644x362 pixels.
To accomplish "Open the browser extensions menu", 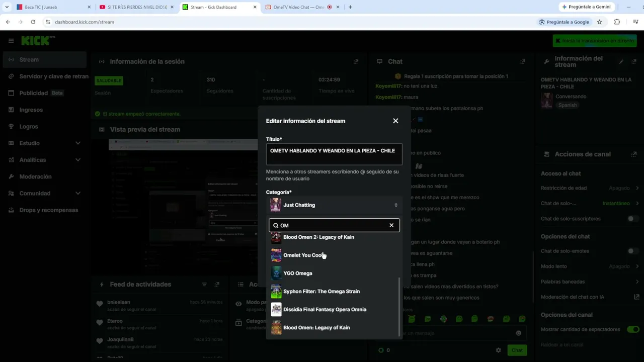I will pos(617,22).
